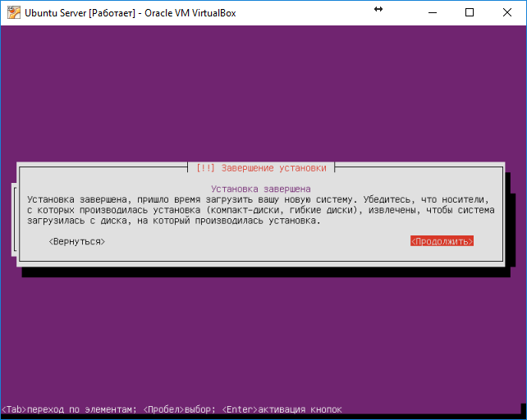The image size is (527, 420).
Task: Click the Tab переход по элементам hint
Action: pyautogui.click(x=69, y=409)
